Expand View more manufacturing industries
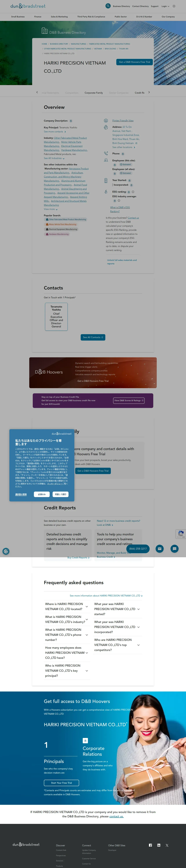The image size is (186, 868). pyautogui.click(x=51, y=209)
